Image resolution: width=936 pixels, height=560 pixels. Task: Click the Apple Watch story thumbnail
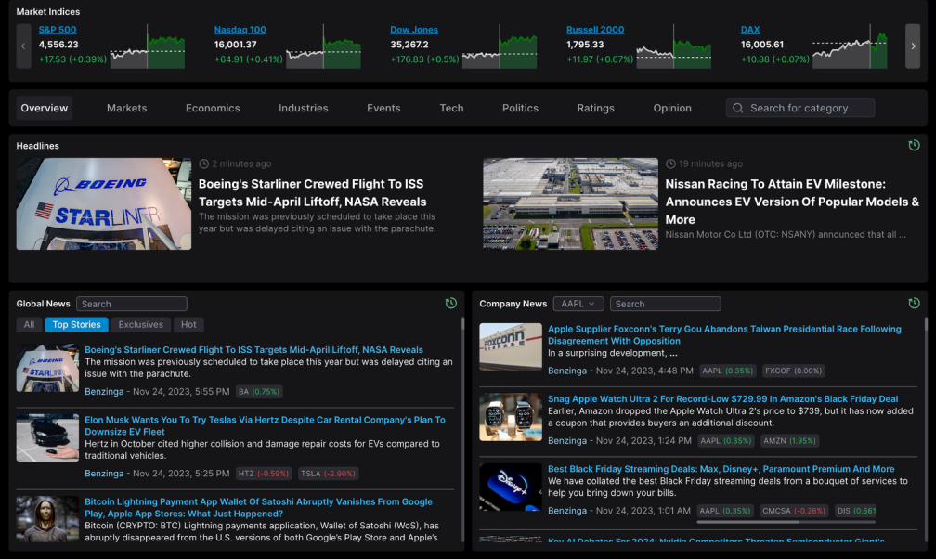coord(511,417)
